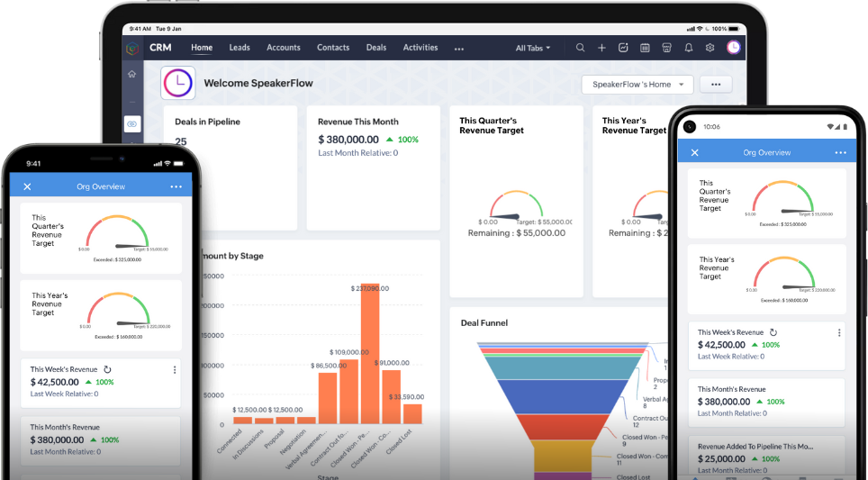The image size is (868, 480).
Task: Click This Month's Revenue card on right phone
Action: click(x=767, y=403)
